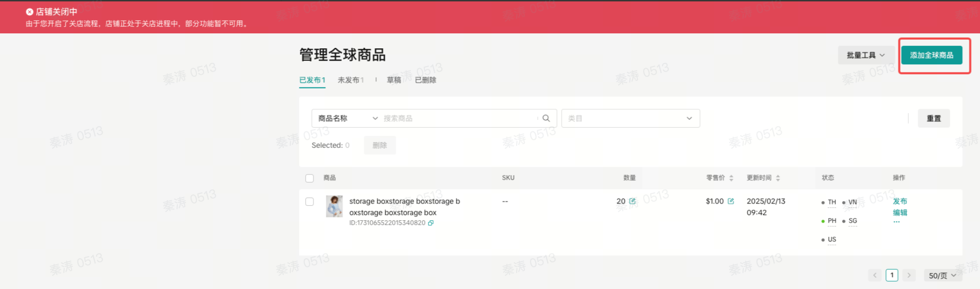Go to next page arrow
The width and height of the screenshot is (980, 289).
click(x=909, y=275)
